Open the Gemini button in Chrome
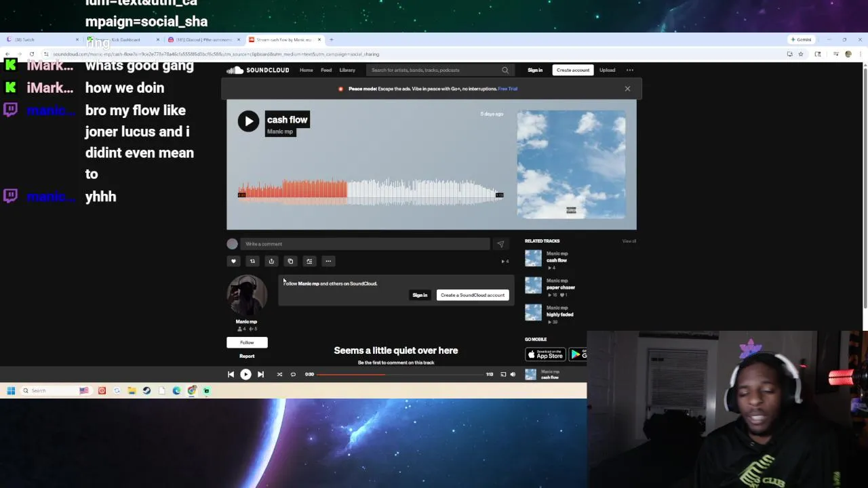 (x=801, y=39)
